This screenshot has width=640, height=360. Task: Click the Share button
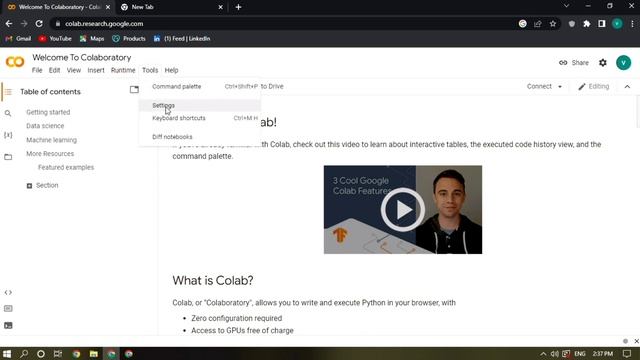click(x=574, y=63)
